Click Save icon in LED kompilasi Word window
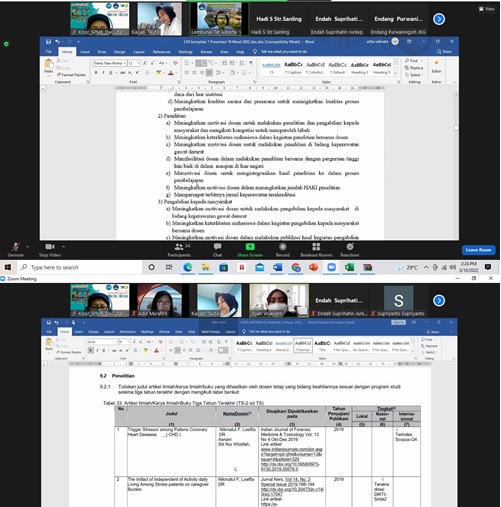 [48, 42]
